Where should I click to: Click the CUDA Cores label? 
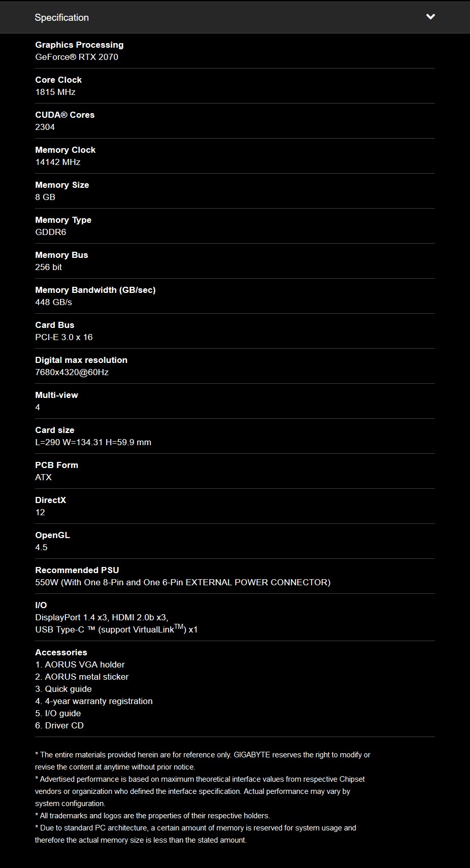pyautogui.click(x=65, y=115)
